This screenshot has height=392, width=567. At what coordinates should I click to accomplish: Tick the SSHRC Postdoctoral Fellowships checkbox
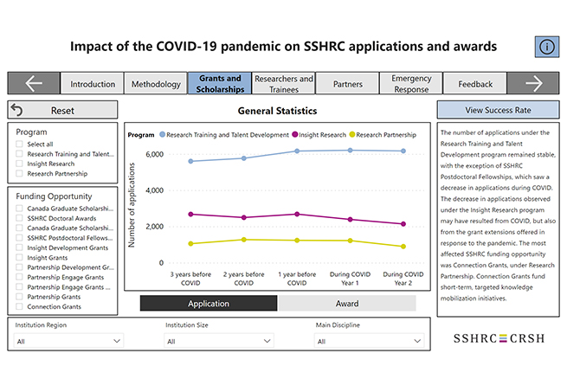[19, 238]
